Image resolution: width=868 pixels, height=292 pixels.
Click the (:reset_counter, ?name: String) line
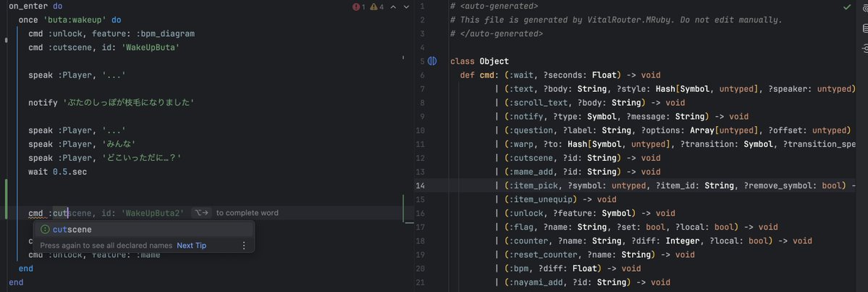point(595,254)
